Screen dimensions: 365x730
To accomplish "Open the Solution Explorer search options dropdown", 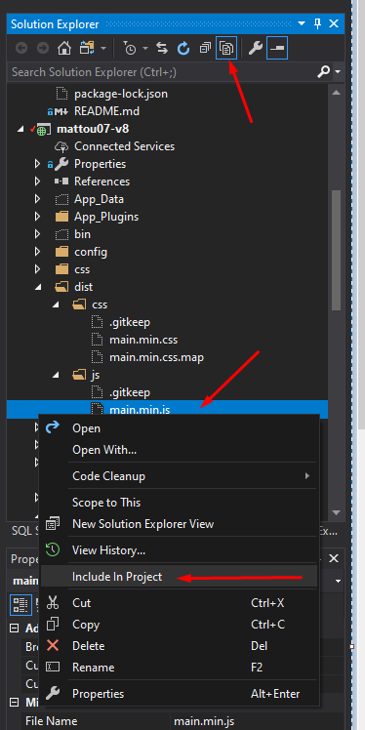I will pos(337,72).
